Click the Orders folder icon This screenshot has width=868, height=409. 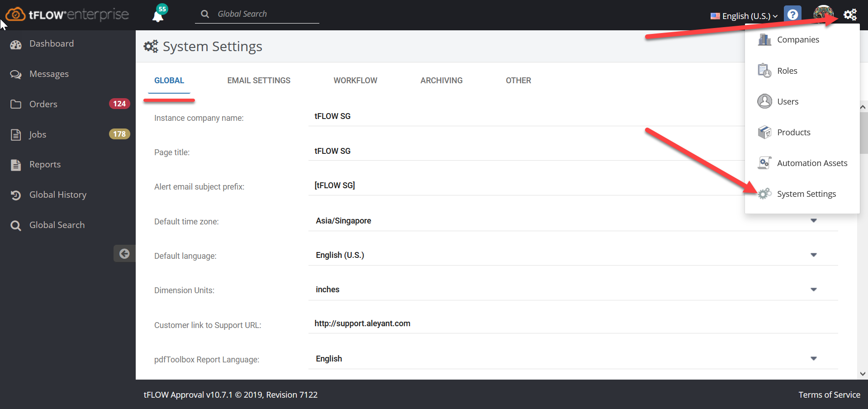(16, 105)
